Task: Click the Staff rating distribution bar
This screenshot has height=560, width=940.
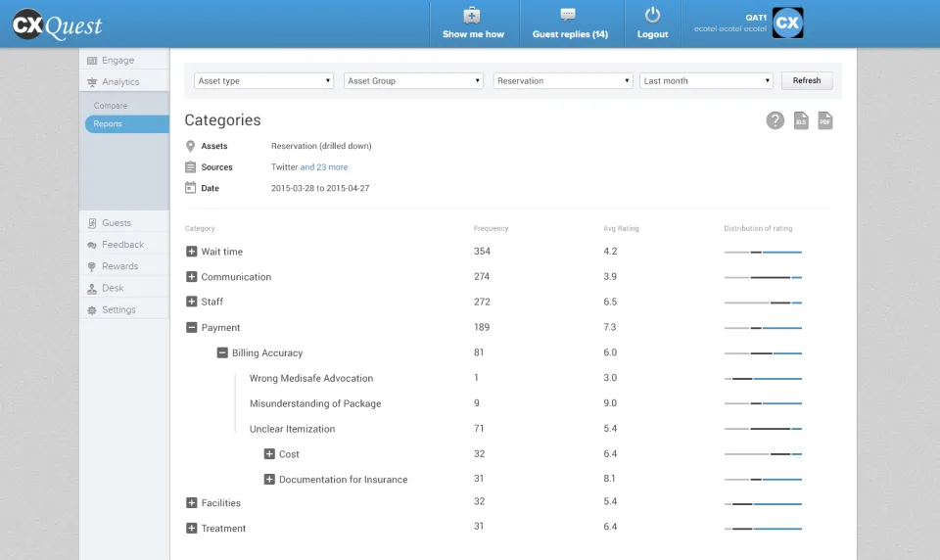Action: [763, 303]
